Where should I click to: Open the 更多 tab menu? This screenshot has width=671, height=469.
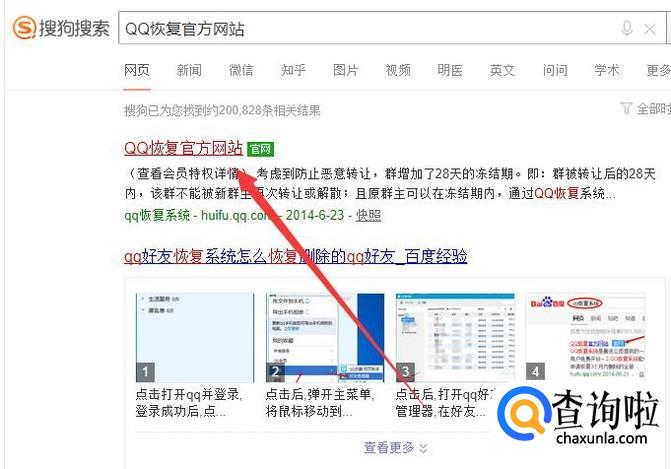click(659, 70)
